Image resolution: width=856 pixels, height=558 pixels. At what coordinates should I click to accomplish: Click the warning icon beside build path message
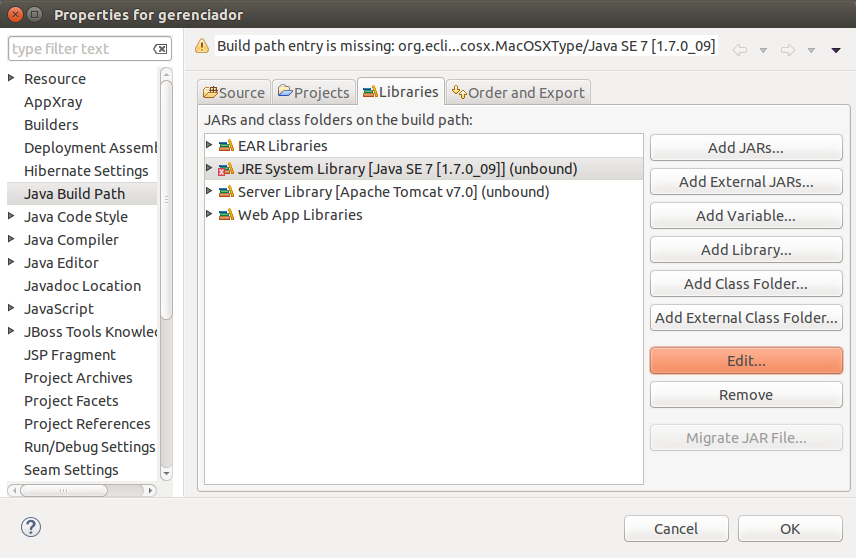click(x=201, y=46)
